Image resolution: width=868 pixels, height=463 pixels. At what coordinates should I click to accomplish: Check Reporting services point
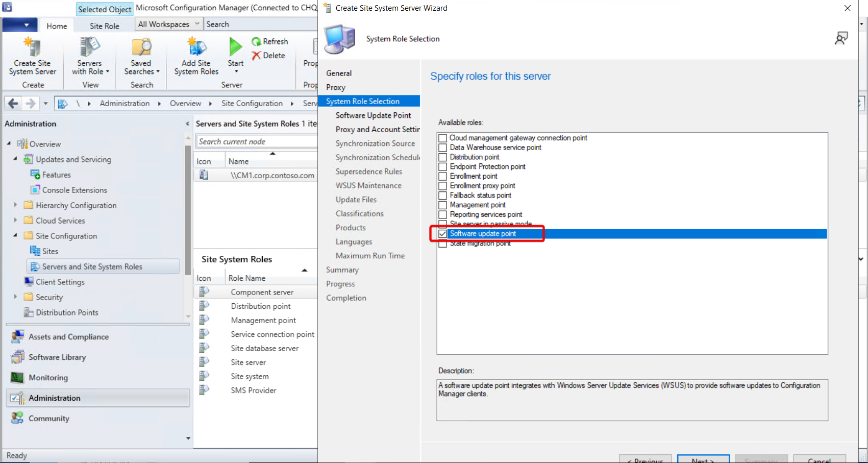pos(443,214)
